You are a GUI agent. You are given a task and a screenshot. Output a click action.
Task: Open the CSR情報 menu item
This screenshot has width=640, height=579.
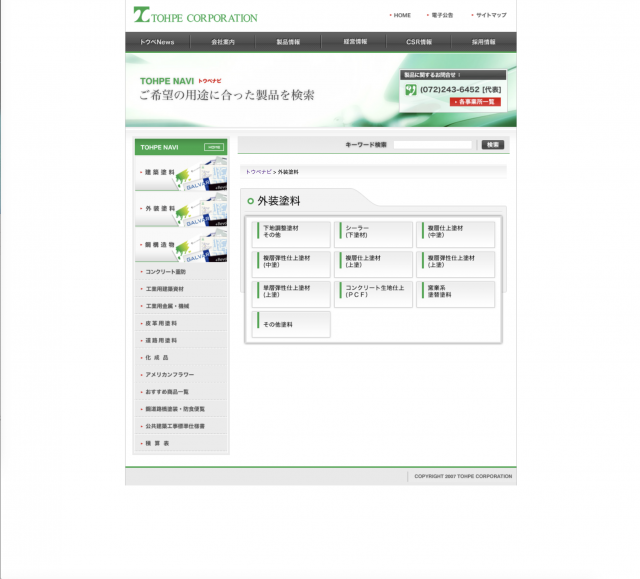[x=419, y=42]
